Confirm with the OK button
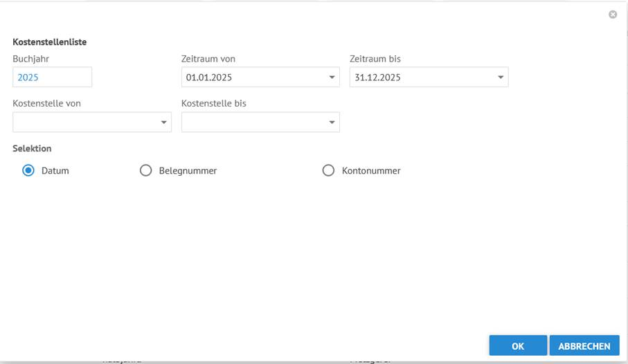This screenshot has width=628, height=364. click(x=517, y=346)
